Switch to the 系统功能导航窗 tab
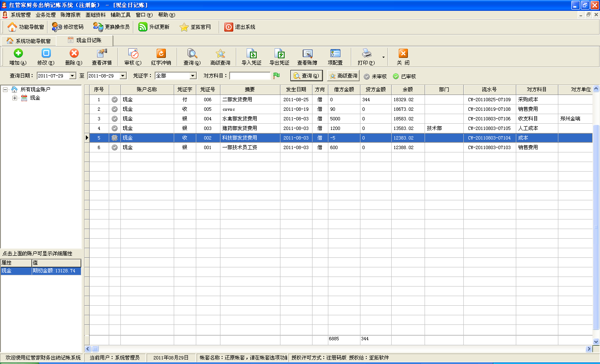 click(29, 41)
